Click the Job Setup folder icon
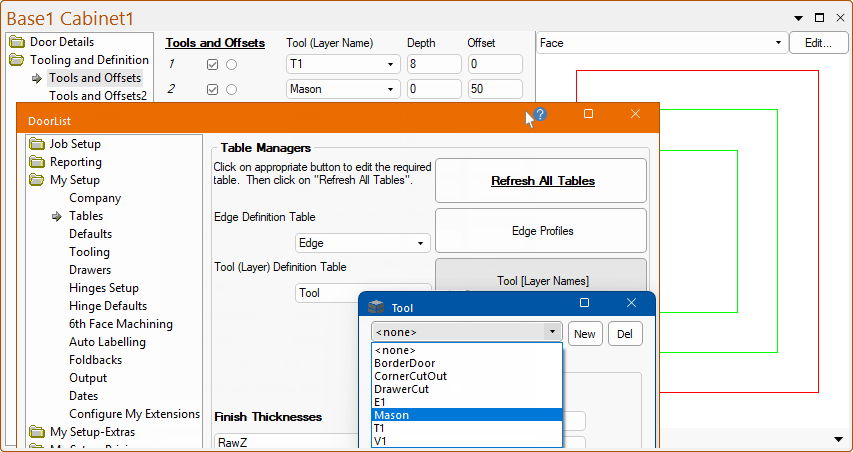Viewport: 853px width, 452px height. click(37, 144)
